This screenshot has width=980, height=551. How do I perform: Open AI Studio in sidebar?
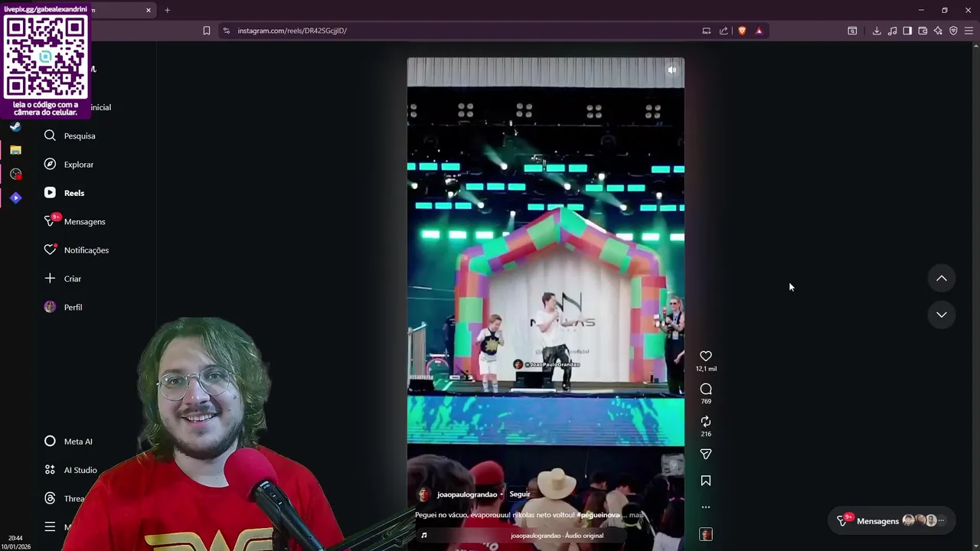point(70,470)
